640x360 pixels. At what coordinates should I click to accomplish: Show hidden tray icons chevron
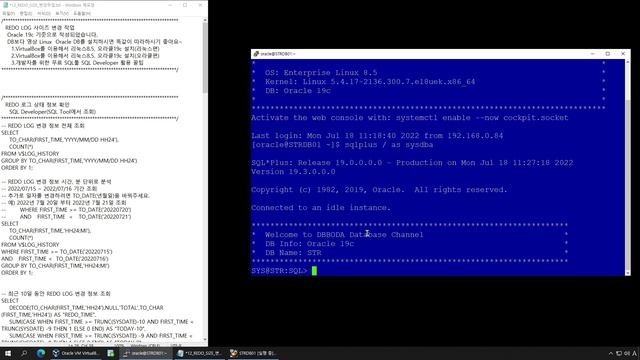click(611, 353)
